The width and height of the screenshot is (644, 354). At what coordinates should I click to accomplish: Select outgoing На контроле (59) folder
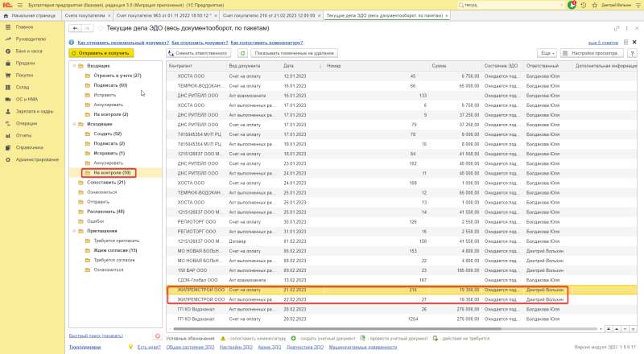[112, 173]
